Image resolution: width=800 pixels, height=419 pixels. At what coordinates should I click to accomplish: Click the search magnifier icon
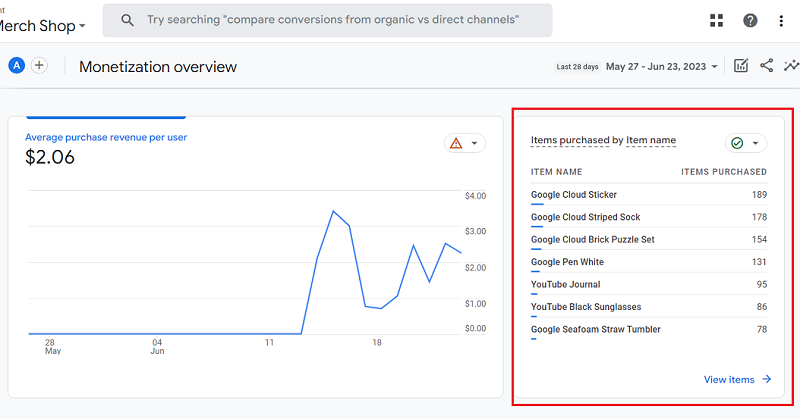(x=127, y=20)
